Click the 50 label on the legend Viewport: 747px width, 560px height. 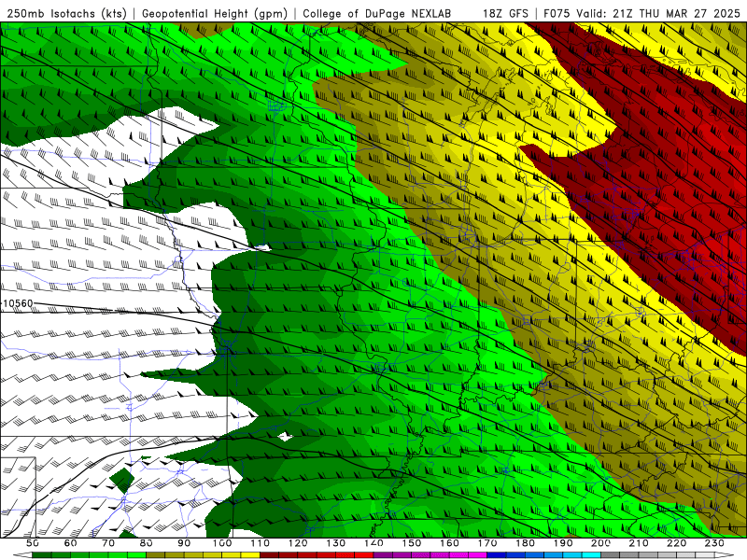pyautogui.click(x=33, y=543)
